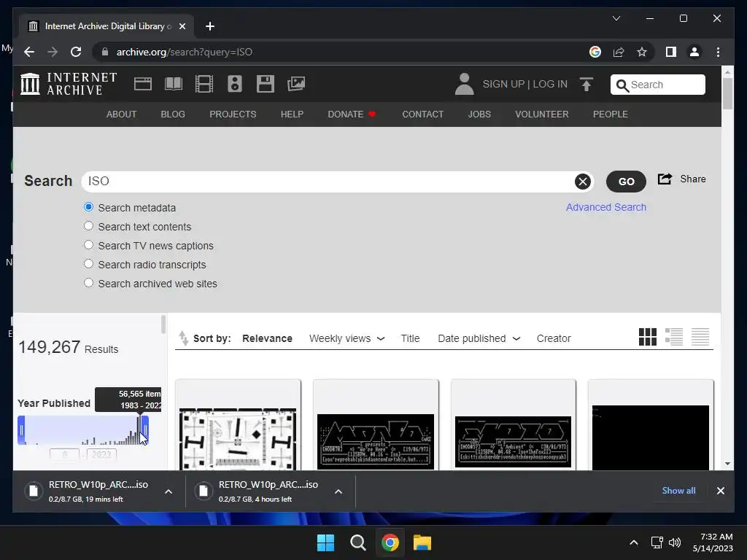Open File Explorer from taskbar
This screenshot has width=747, height=560.
coord(422,542)
